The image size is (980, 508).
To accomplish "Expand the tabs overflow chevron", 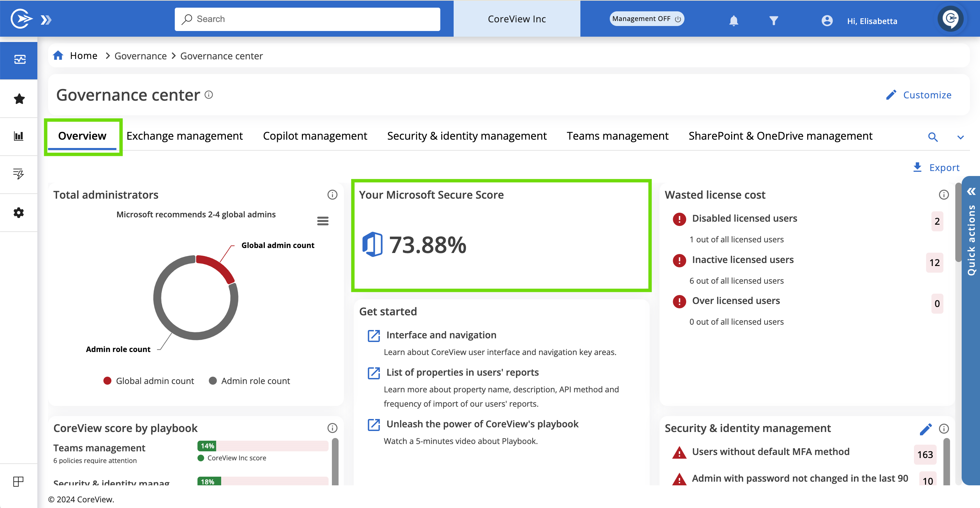I will (x=960, y=137).
